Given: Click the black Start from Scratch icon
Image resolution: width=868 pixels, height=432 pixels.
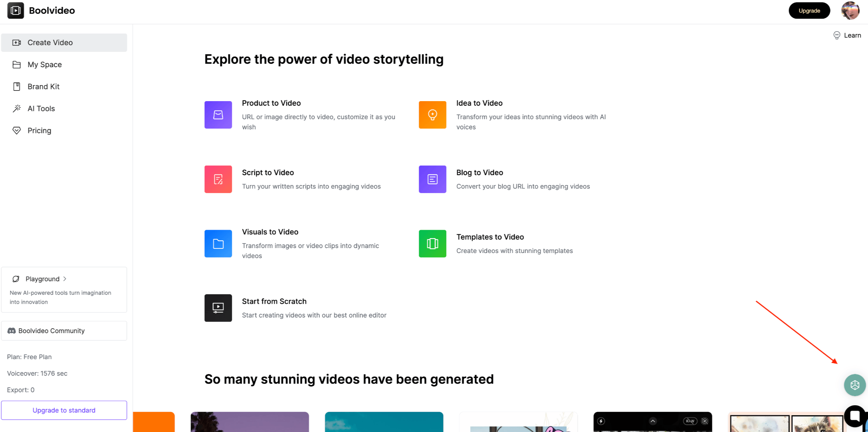Looking at the screenshot, I should click(x=218, y=308).
